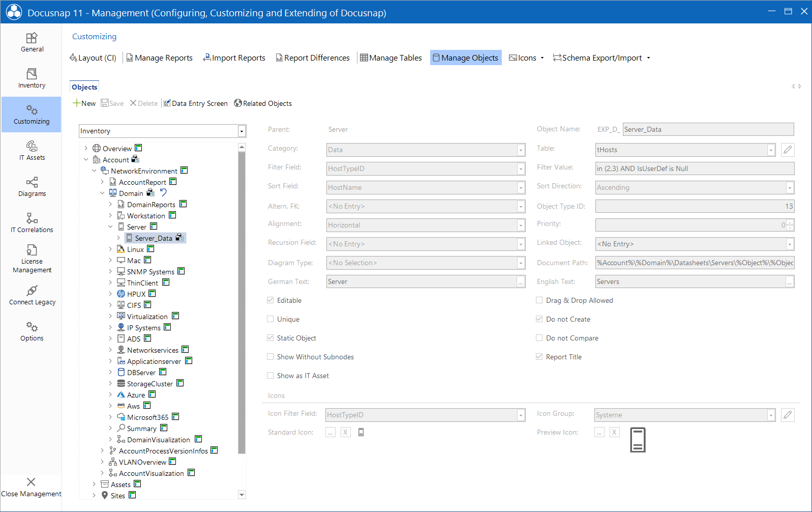Open the IT Assets section icon

point(32,146)
